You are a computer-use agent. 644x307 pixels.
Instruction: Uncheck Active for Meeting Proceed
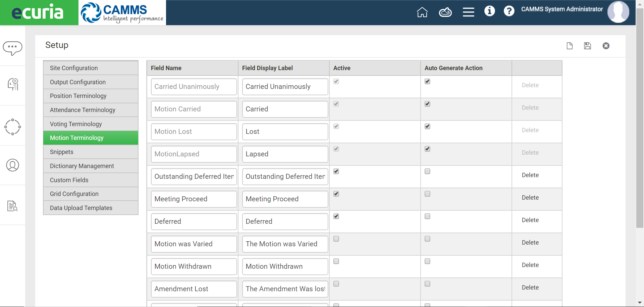[x=336, y=194]
